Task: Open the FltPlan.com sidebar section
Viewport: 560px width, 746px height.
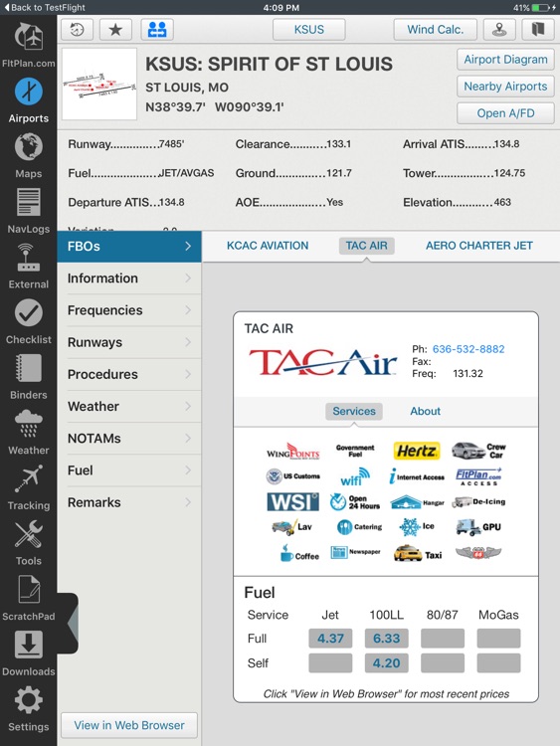Action: (x=28, y=45)
